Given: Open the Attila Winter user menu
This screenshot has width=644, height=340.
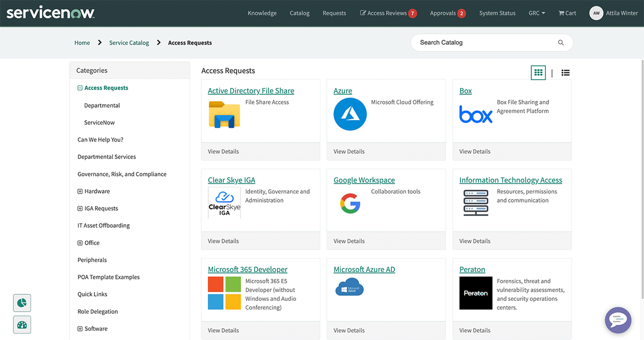Looking at the screenshot, I should pos(622,13).
